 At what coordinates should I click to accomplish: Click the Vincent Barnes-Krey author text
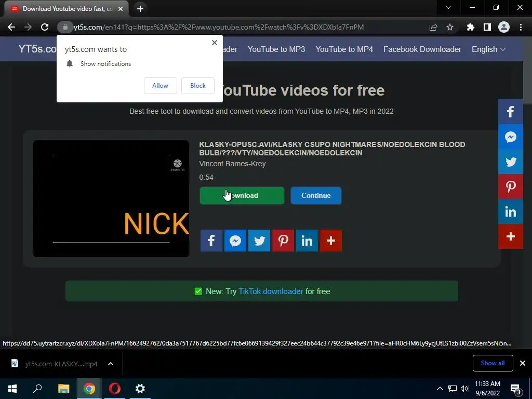232,164
